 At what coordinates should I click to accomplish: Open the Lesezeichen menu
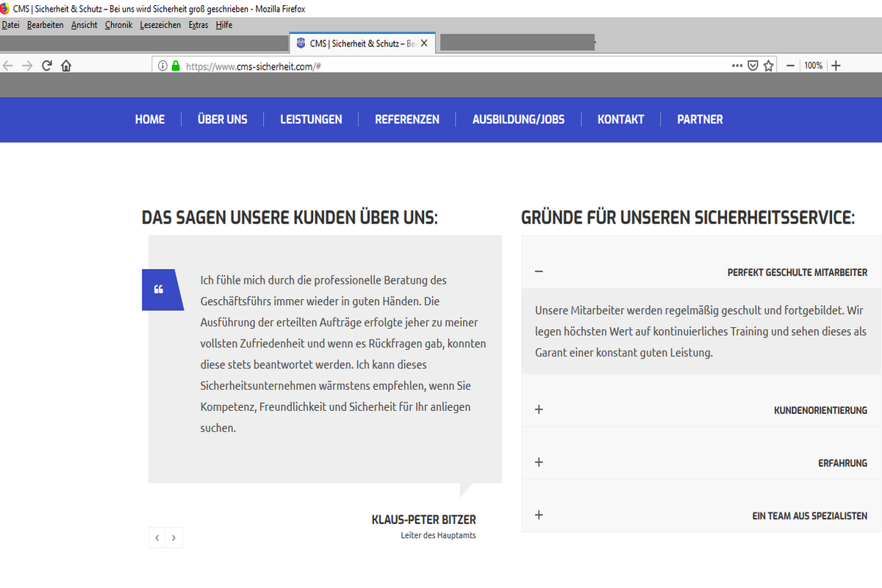click(160, 25)
